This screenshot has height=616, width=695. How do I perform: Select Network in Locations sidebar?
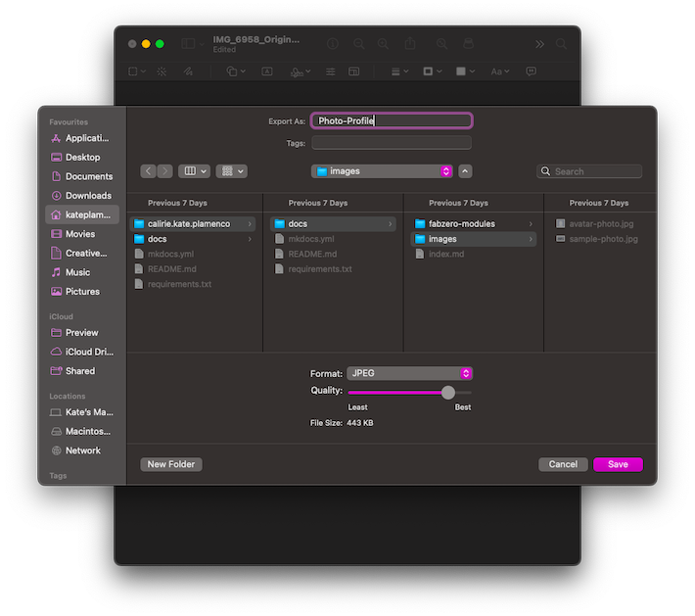pos(83,450)
